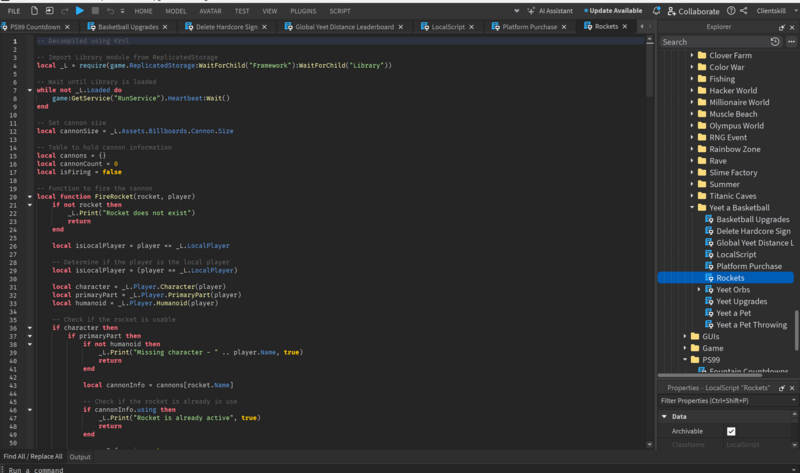
Task: Click the help question mark icon
Action: pyautogui.click(x=729, y=10)
